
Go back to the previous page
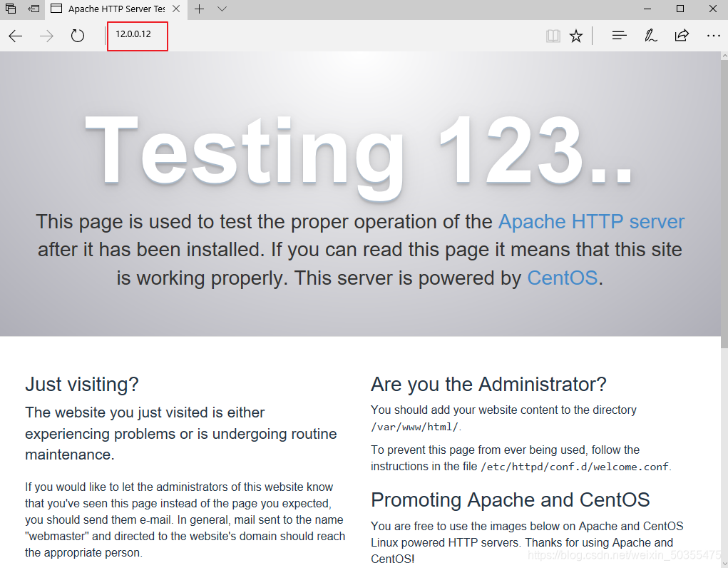pyautogui.click(x=15, y=36)
